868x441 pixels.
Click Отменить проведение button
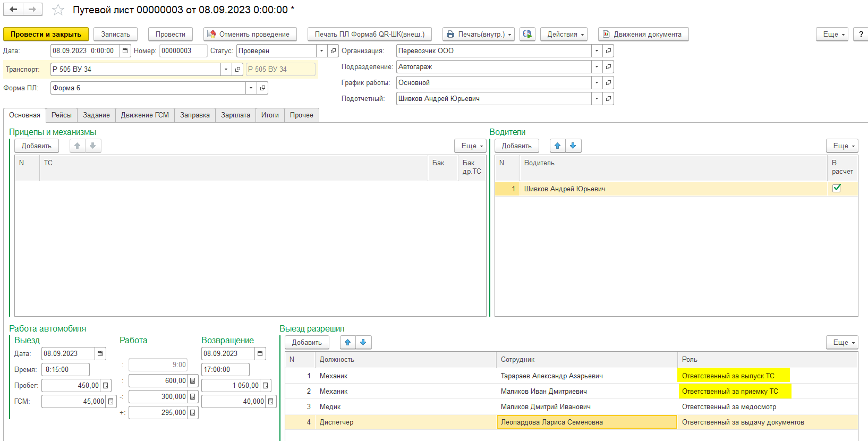[250, 34]
